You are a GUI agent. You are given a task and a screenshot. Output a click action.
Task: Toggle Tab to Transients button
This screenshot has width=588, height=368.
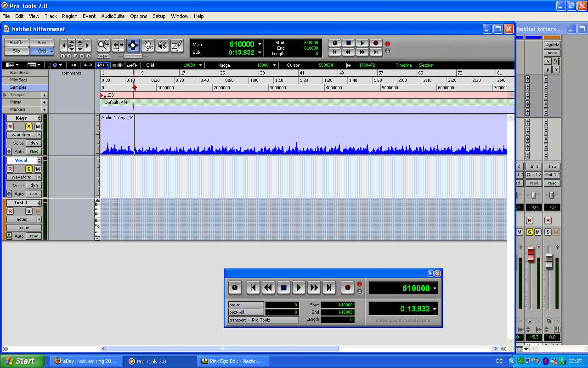73,65
